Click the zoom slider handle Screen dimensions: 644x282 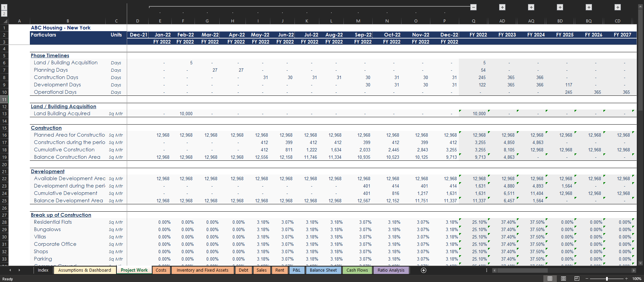tap(607, 279)
